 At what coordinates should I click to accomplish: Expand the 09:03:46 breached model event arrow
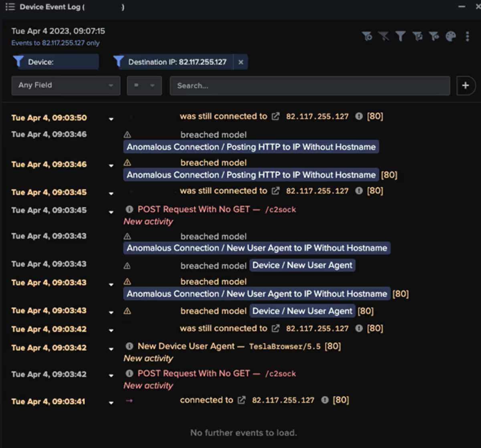(111, 165)
